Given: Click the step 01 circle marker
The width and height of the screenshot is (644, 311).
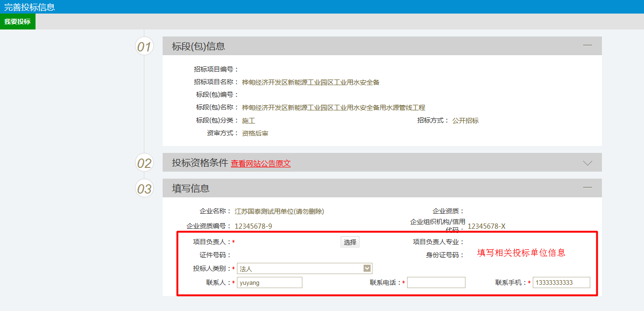Looking at the screenshot, I should 144,46.
